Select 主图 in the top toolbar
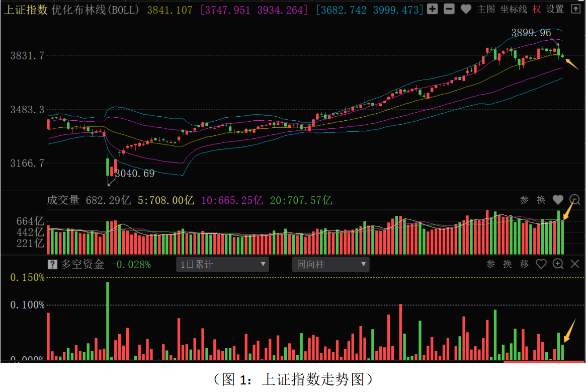Viewport: 586px width, 392px height. [486, 10]
